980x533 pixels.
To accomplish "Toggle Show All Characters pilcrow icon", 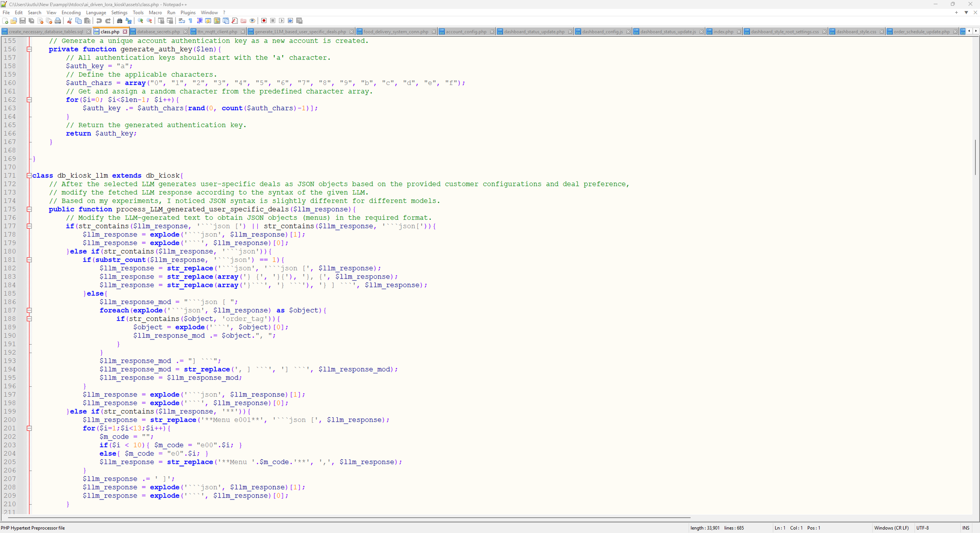I will (190, 21).
